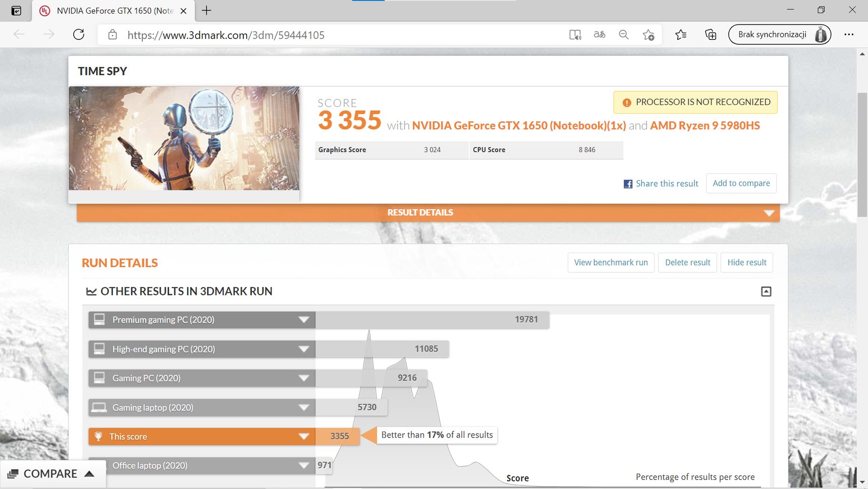This screenshot has height=489, width=868.
Task: Click the scrollbar up arrow
Action: [862, 54]
